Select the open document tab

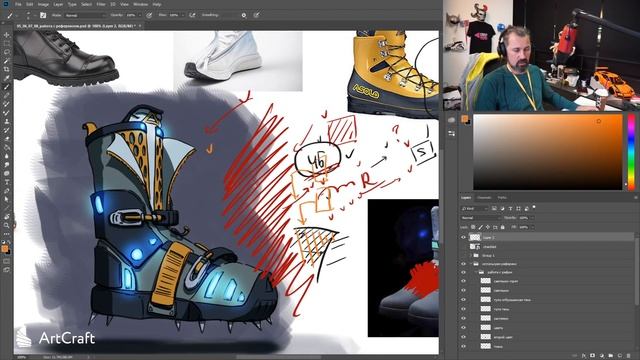click(76, 26)
